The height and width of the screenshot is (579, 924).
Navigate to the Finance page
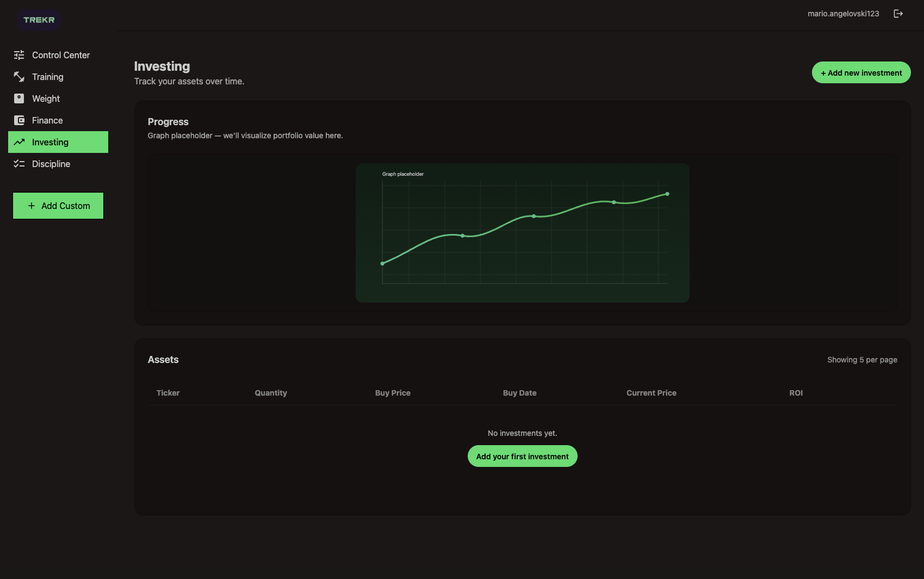click(47, 120)
